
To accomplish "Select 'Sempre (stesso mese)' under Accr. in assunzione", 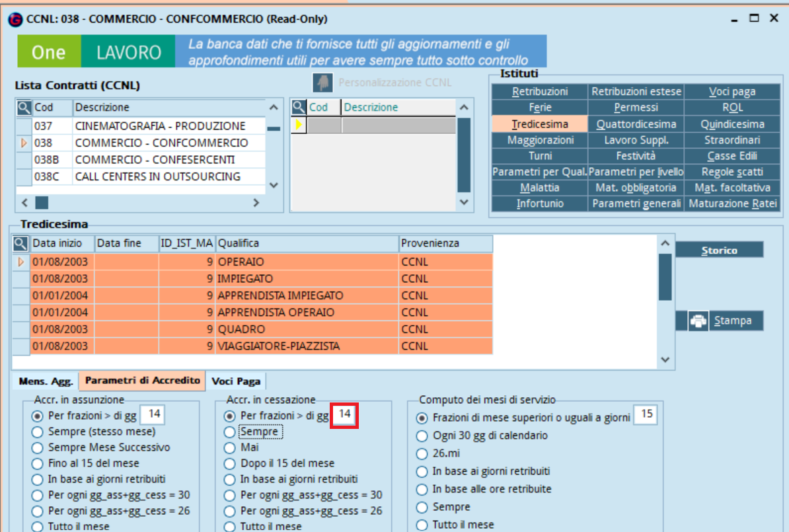I will (x=38, y=432).
